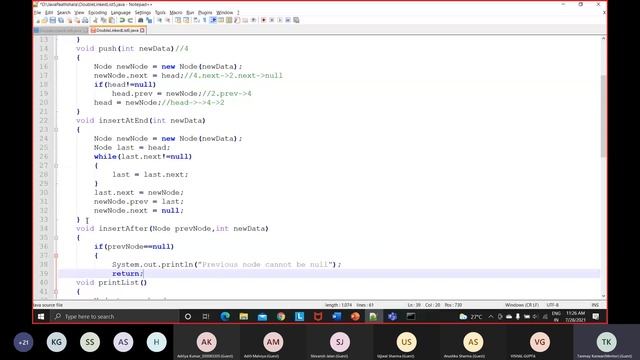Open the Encoding menu
The width and height of the screenshot is (640, 360).
coord(98,13)
